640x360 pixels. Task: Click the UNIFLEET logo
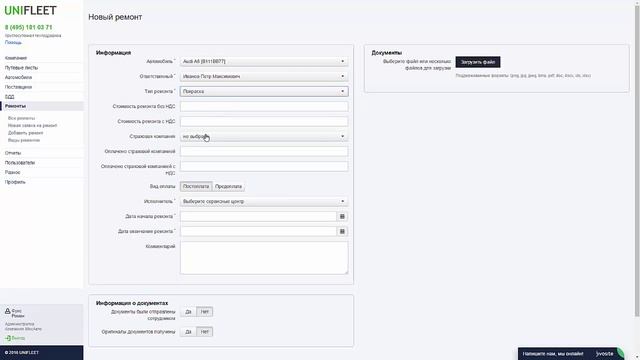31,11
